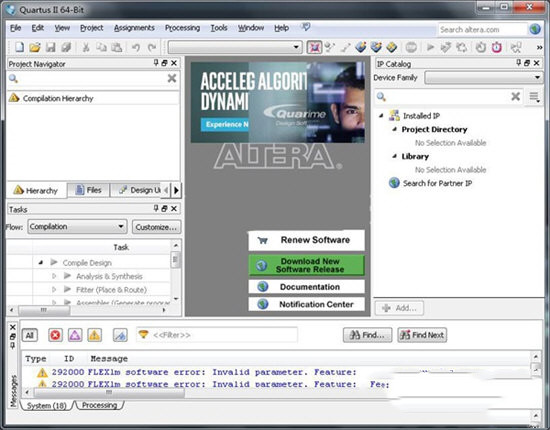
Task: Open the Assignments menu
Action: (x=134, y=28)
